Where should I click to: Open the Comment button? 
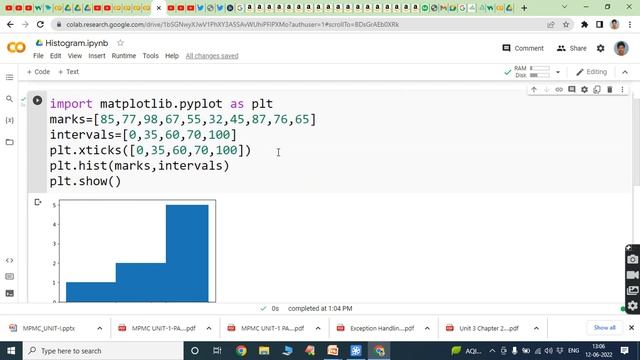[x=523, y=48]
